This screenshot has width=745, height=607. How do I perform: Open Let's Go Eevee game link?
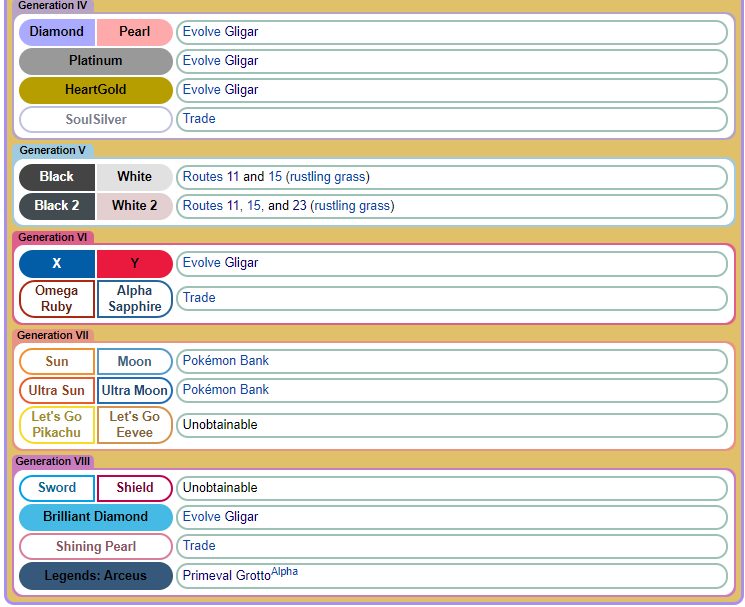pyautogui.click(x=134, y=425)
